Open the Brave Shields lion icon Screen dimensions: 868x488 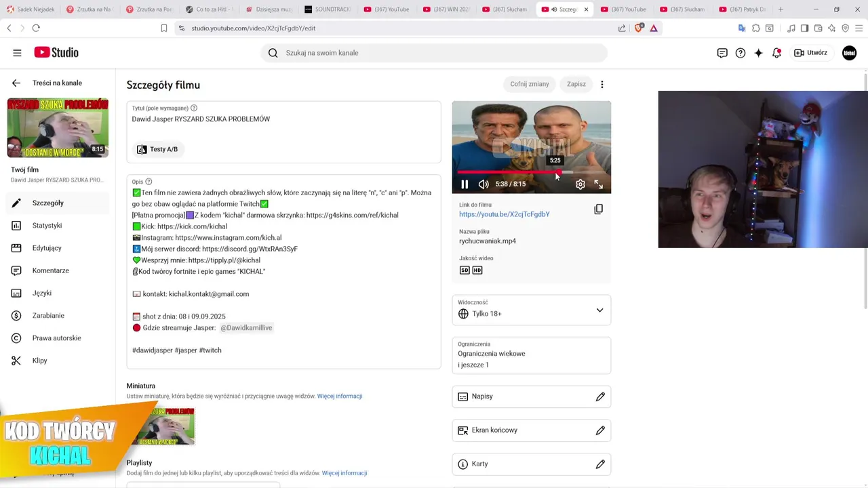[638, 28]
